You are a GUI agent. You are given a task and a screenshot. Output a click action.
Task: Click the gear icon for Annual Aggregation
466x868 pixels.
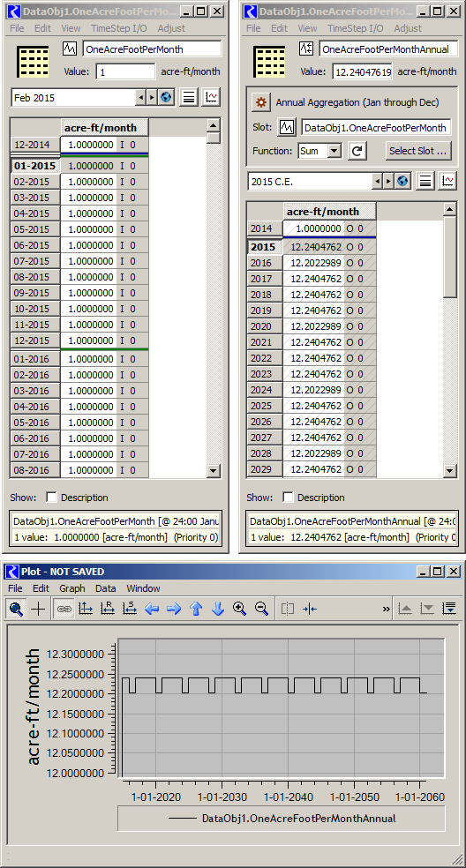coord(261,102)
